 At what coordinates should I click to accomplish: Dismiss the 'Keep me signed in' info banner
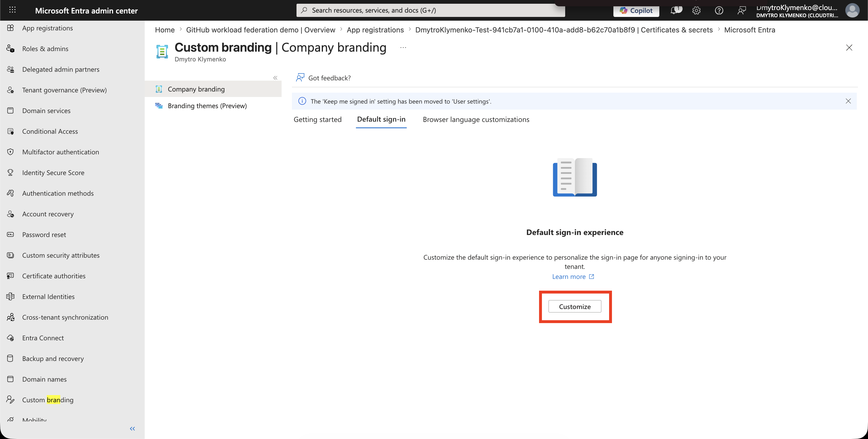point(848,101)
